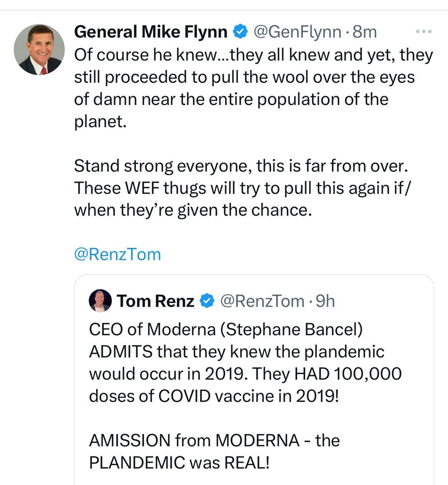Viewport: 448px width, 485px height.
Task: Open Tom Renz's small avatar in quoted tweet
Action: 100,301
